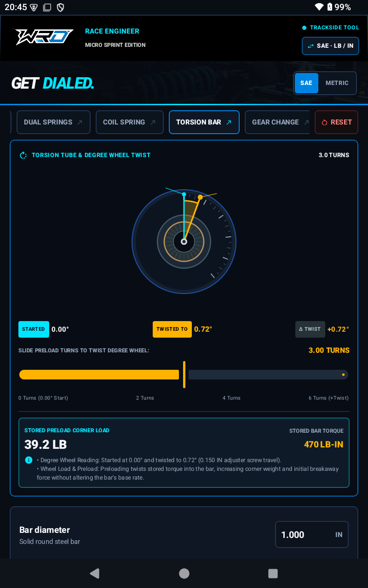Click the STARTED label badge

click(x=33, y=329)
